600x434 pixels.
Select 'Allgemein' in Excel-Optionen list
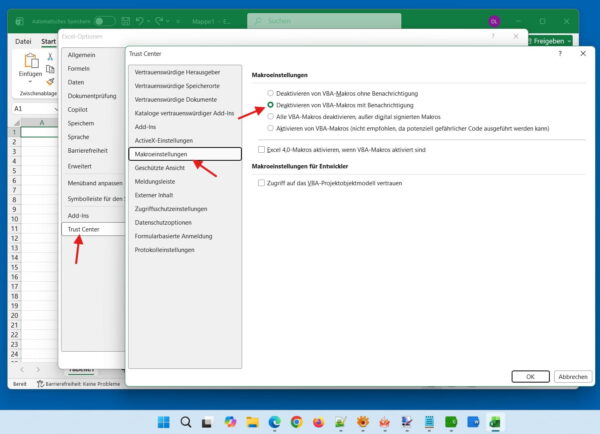coord(93,55)
